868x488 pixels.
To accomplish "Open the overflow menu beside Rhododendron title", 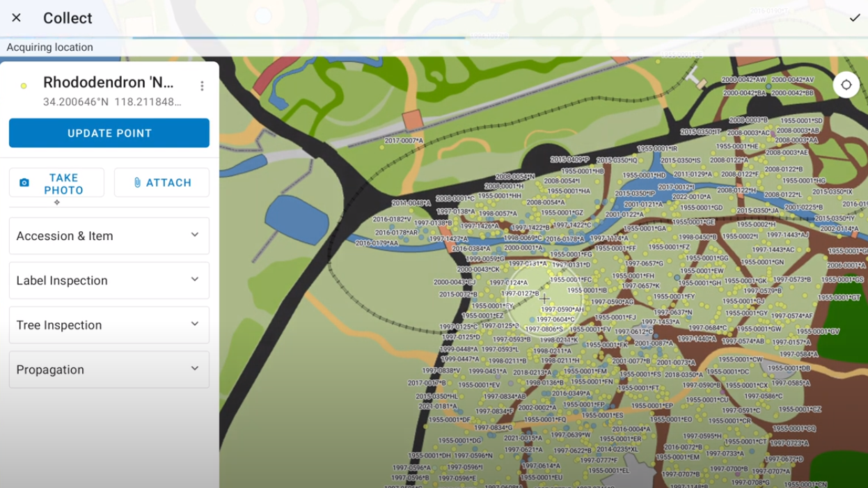I will pyautogui.click(x=202, y=85).
